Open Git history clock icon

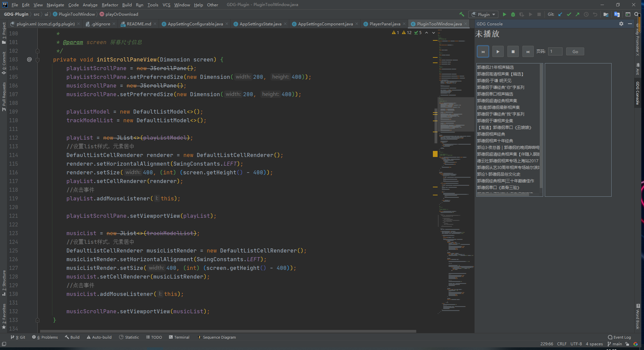pyautogui.click(x=586, y=14)
